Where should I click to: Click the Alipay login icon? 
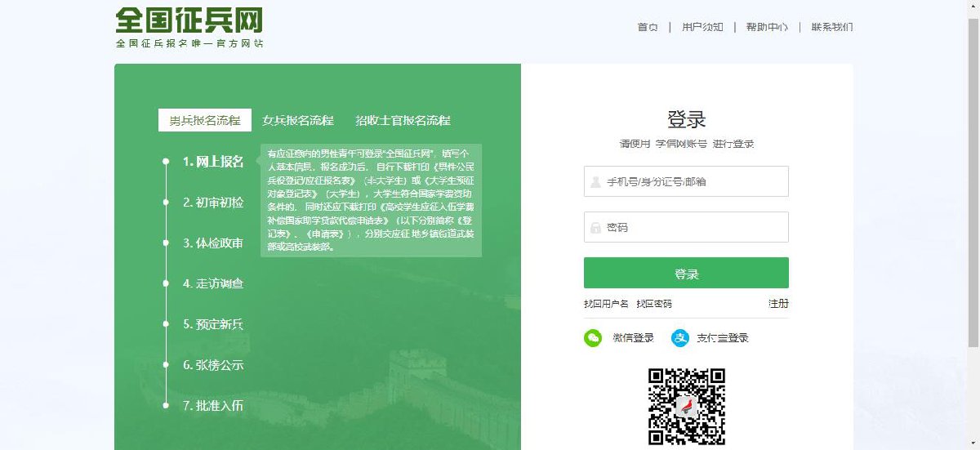680,338
